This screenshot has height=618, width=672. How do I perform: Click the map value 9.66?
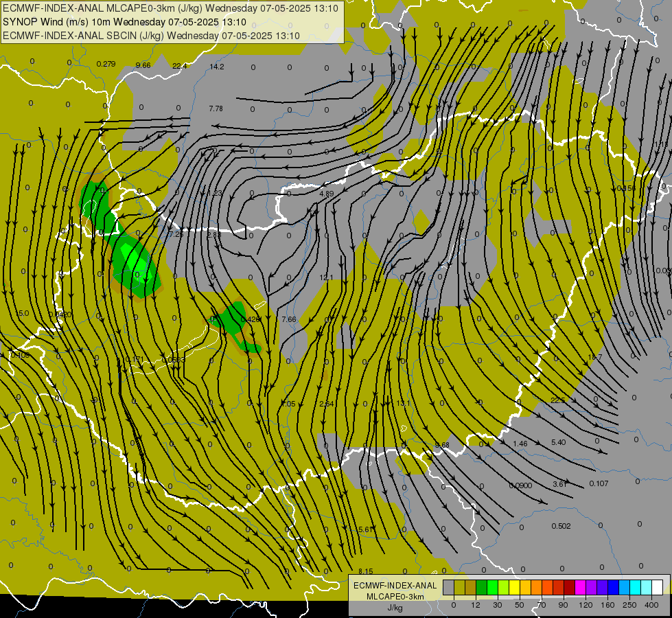pos(143,65)
